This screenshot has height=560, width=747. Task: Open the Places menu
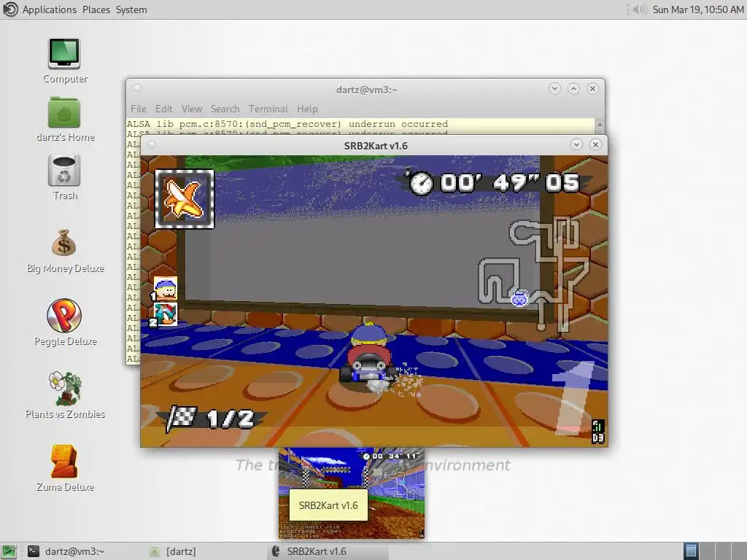pyautogui.click(x=96, y=9)
